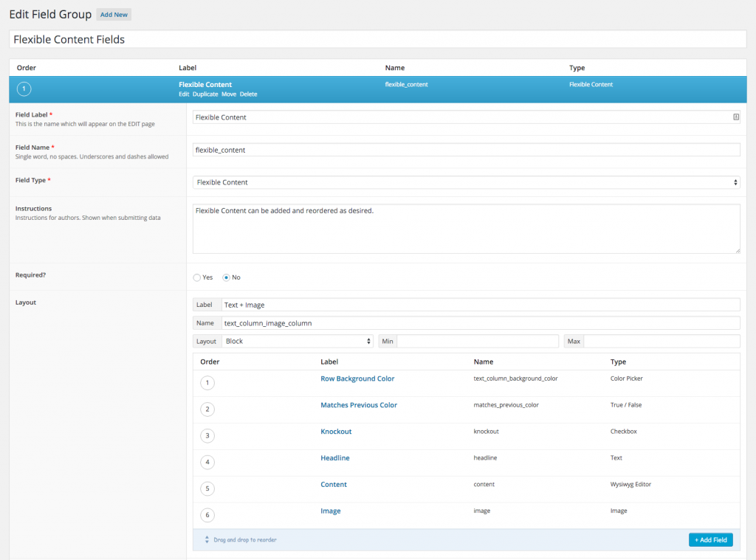This screenshot has width=756, height=560.
Task: Click the lowercase content name cell
Action: point(484,485)
